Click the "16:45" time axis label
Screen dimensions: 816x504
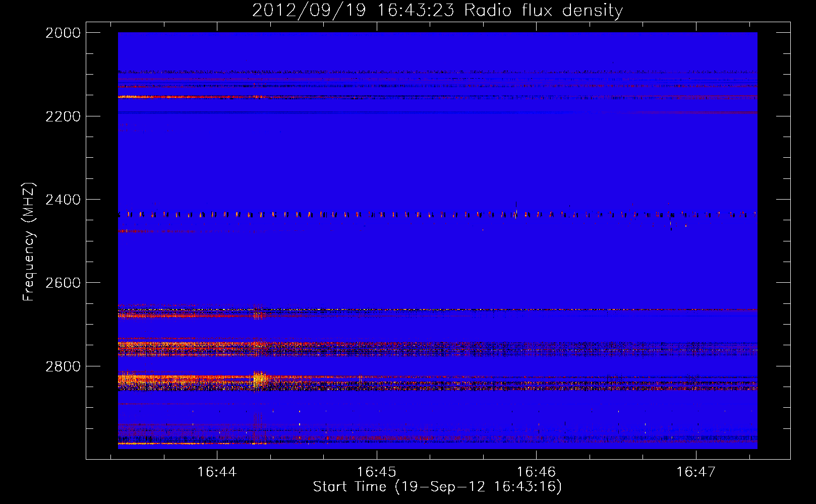tap(377, 472)
